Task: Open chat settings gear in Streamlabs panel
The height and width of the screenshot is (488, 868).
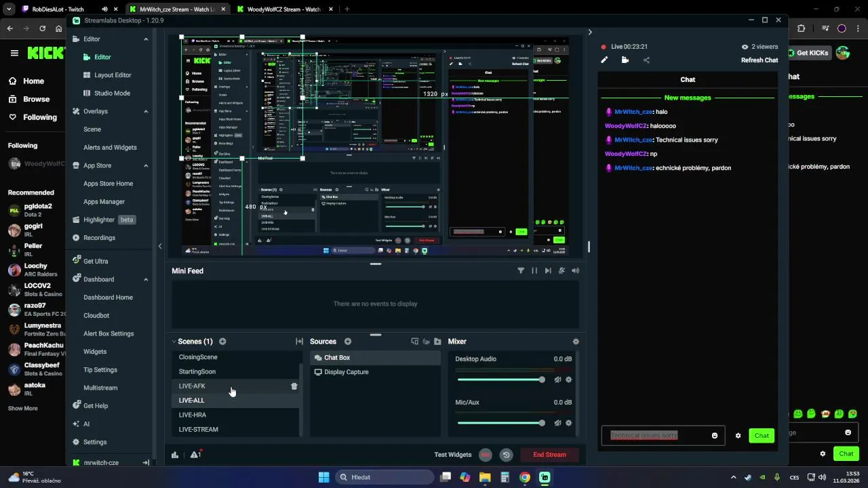Action: pos(738,436)
